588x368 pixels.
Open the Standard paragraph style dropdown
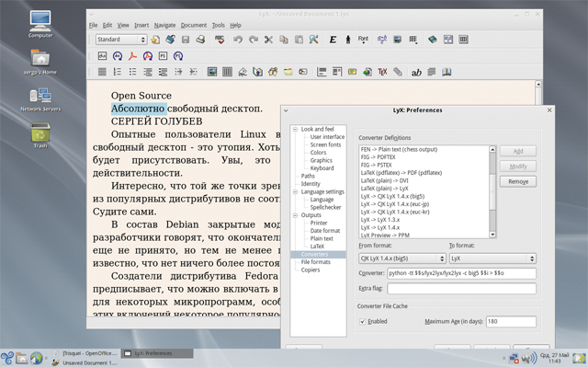(x=120, y=40)
